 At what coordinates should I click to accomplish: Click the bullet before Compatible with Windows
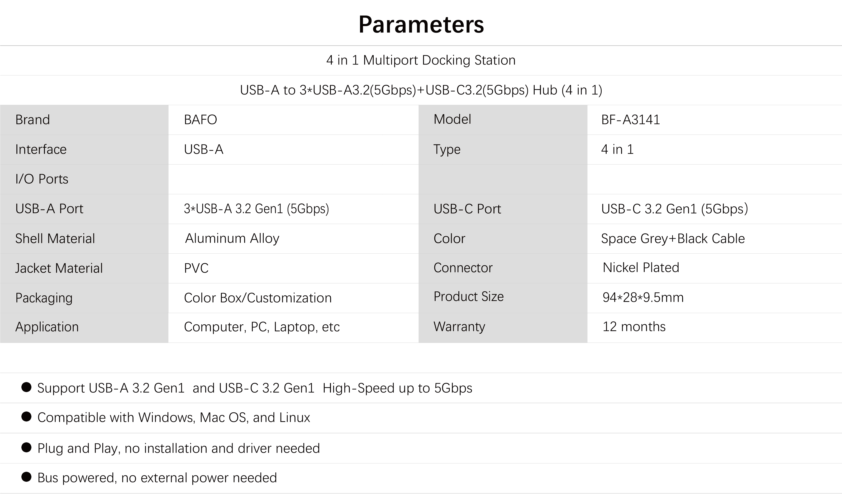pyautogui.click(x=27, y=417)
